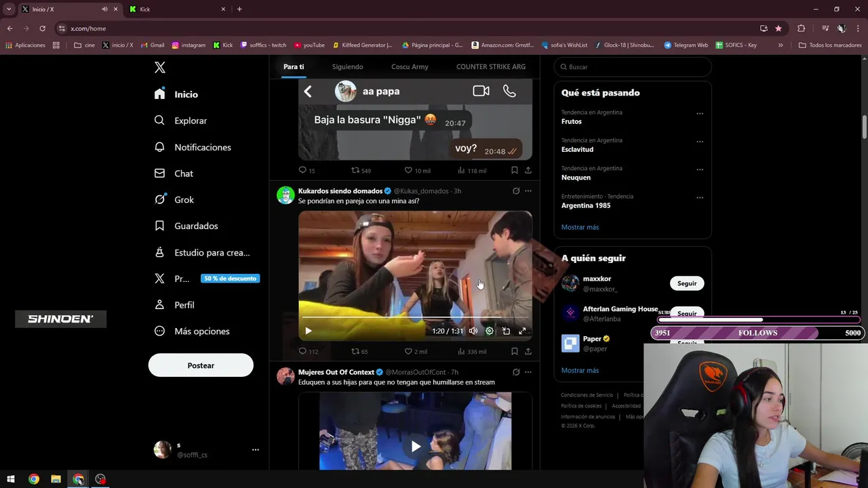The image size is (868, 488).
Task: Repost the Kukardos post (65)
Action: pos(359,351)
